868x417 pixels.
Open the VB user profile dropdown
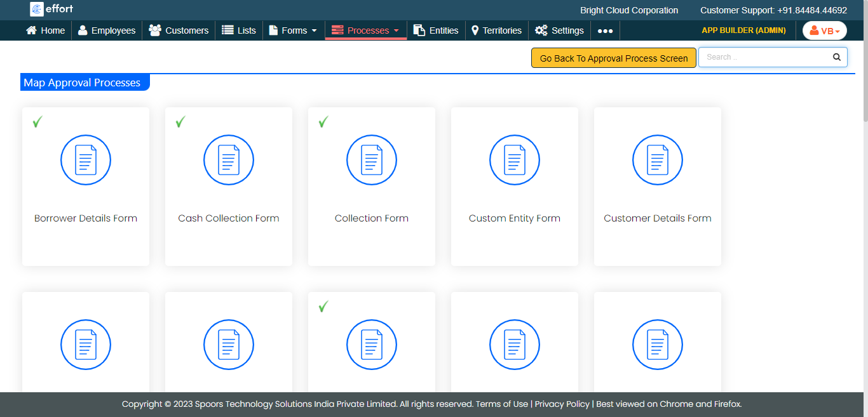(x=824, y=30)
